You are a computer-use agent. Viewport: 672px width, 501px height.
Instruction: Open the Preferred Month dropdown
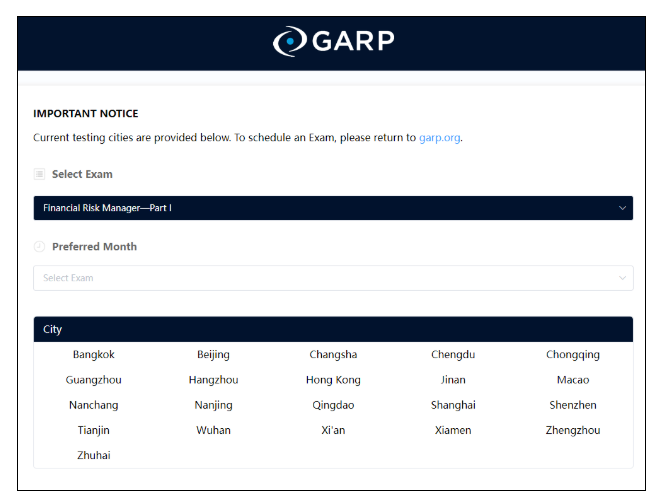(x=332, y=278)
